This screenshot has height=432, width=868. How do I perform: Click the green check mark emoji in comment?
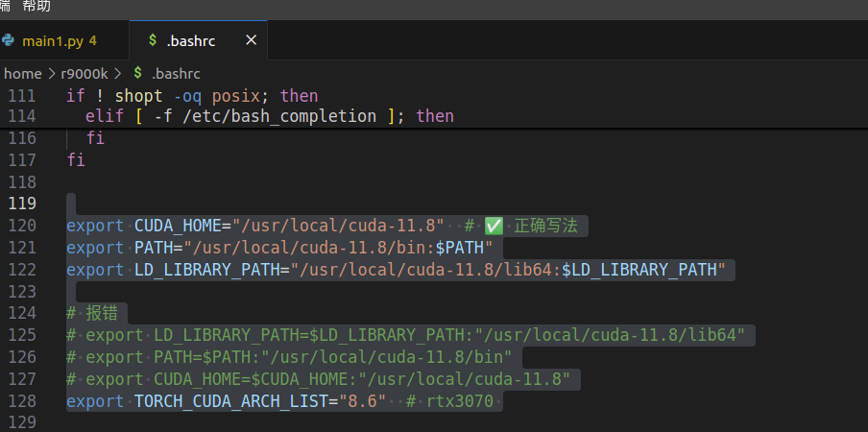click(494, 226)
